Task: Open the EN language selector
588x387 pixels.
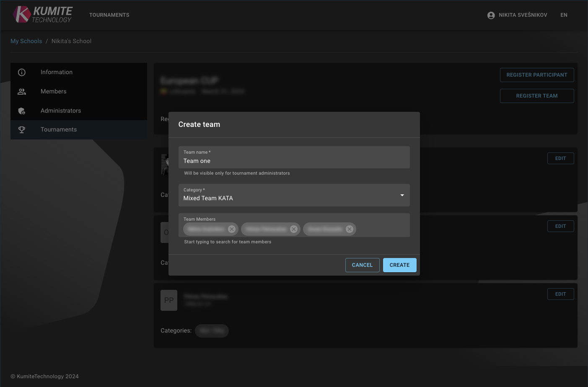Action: click(x=564, y=15)
